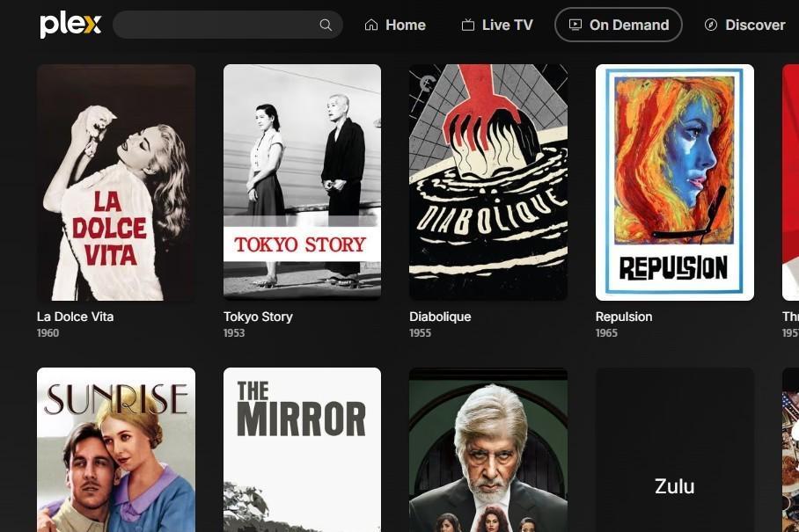The width and height of the screenshot is (799, 532).
Task: Open the poster with gray-haired man
Action: tap(488, 450)
